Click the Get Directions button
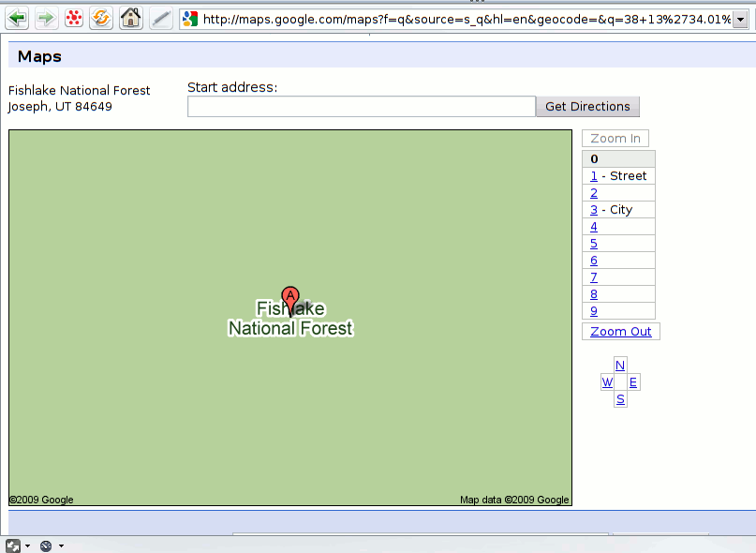The height and width of the screenshot is (553, 756). coord(587,107)
